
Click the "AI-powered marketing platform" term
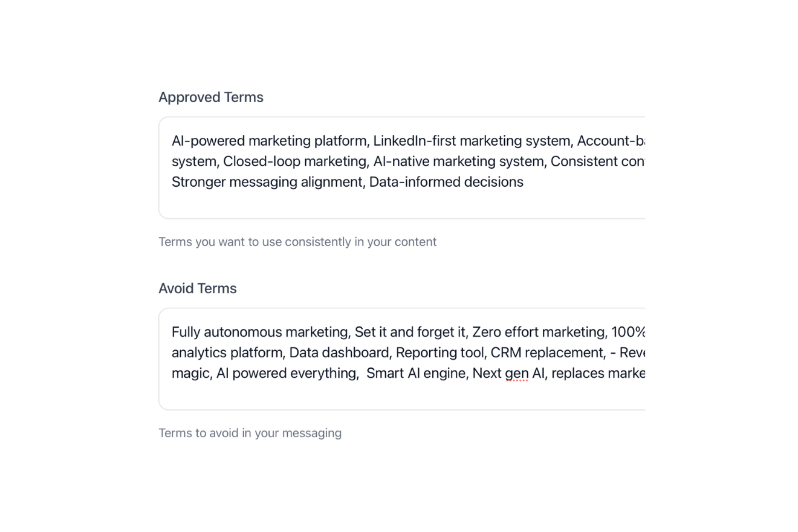tap(270, 141)
